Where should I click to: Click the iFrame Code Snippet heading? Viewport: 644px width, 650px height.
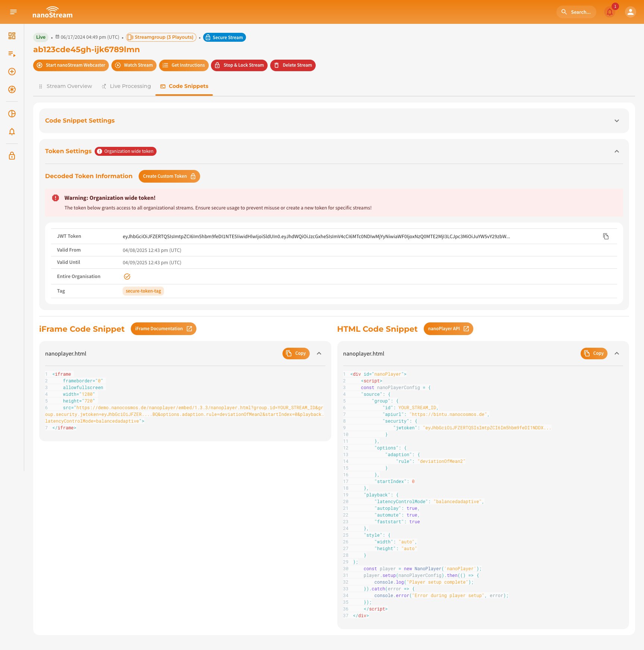[x=82, y=329]
